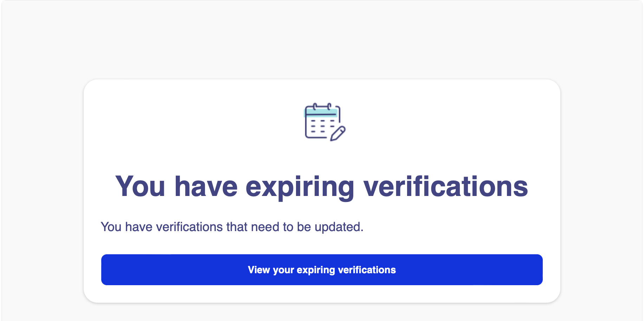Click the word 'have' in the large heading
Image resolution: width=644 pixels, height=321 pixels.
[x=206, y=186]
